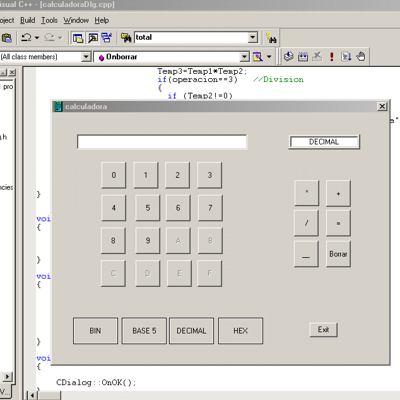Viewport: 400px width, 400px height.
Task: Click the Paste icon in the toolbar
Action: (7, 38)
